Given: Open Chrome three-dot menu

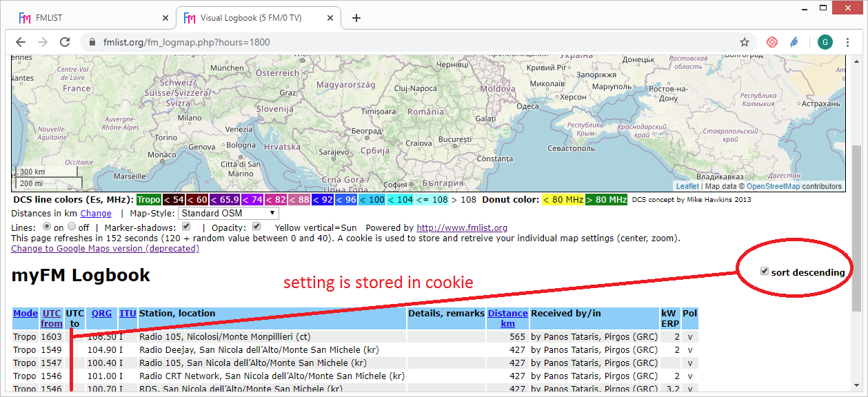Looking at the screenshot, I should 849,42.
